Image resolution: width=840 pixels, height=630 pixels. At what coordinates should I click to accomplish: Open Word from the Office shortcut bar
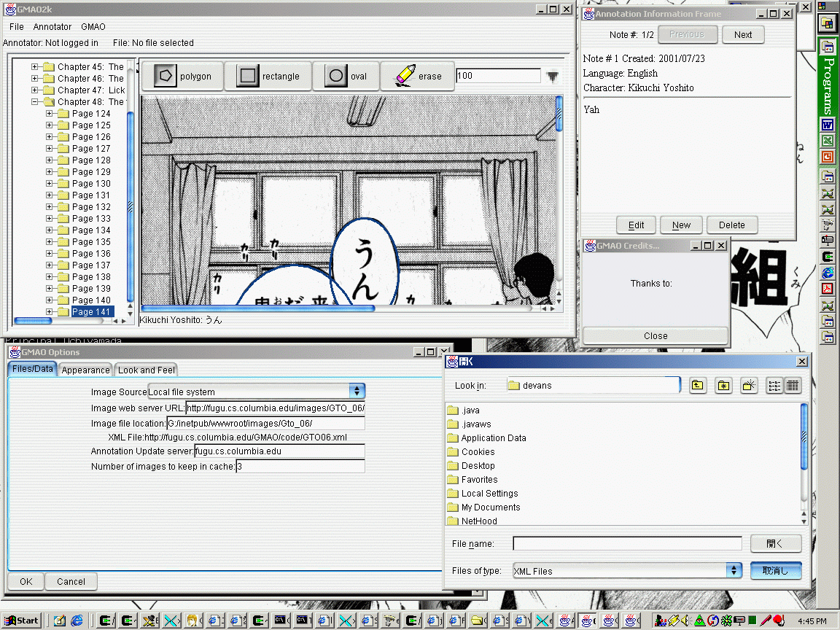coord(828,125)
